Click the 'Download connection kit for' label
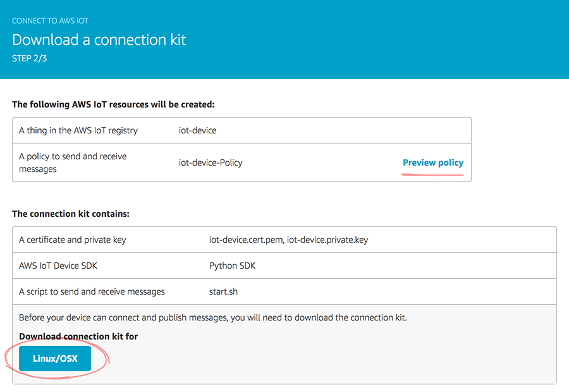 78,336
